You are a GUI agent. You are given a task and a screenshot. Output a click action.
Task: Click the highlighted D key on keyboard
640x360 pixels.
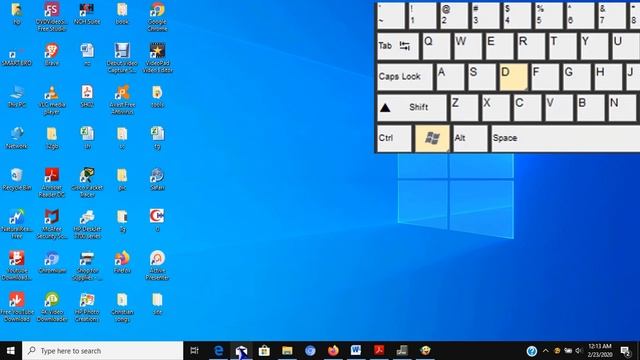(x=513, y=77)
